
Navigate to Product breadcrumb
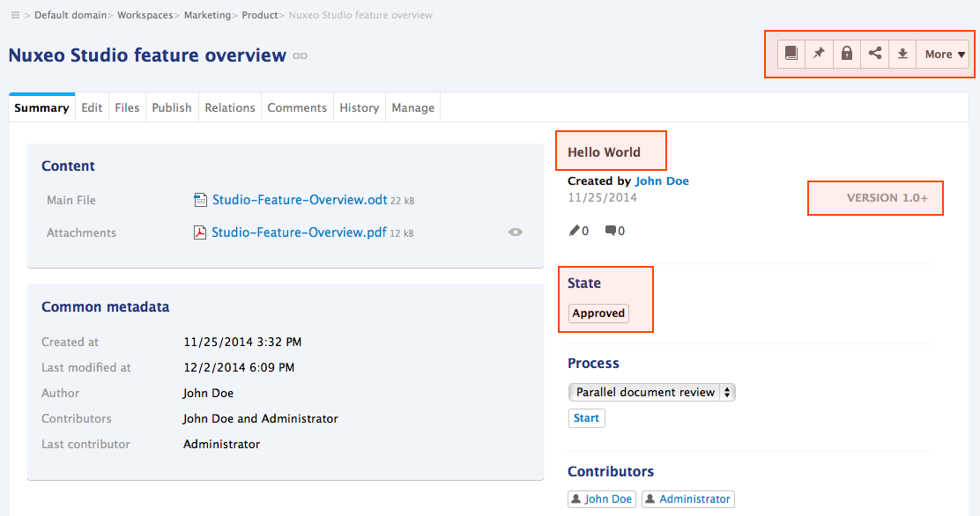[x=260, y=15]
